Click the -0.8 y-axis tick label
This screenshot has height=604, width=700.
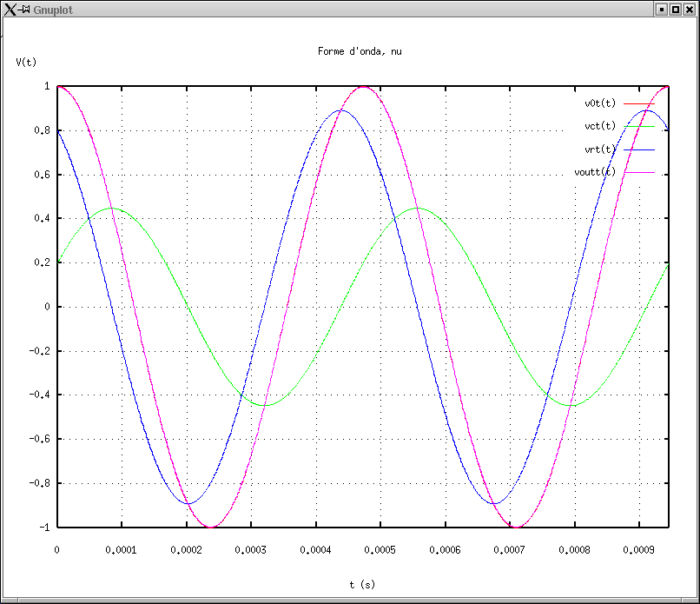pyautogui.click(x=40, y=483)
